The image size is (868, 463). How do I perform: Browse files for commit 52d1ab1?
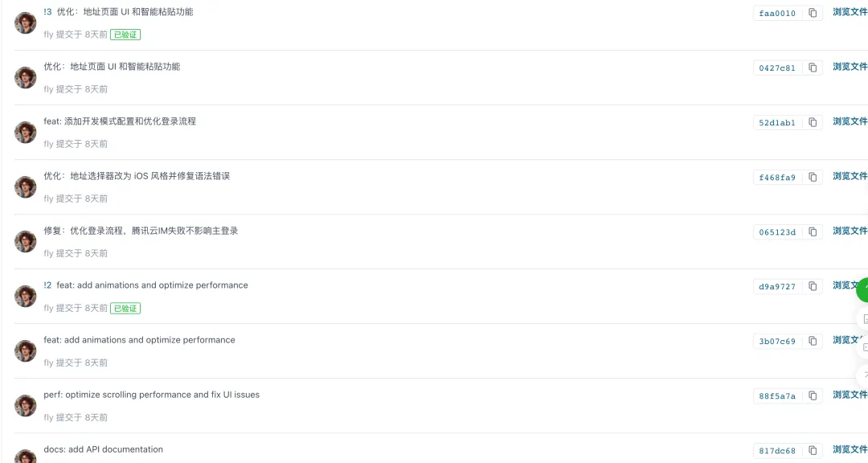pyautogui.click(x=850, y=121)
